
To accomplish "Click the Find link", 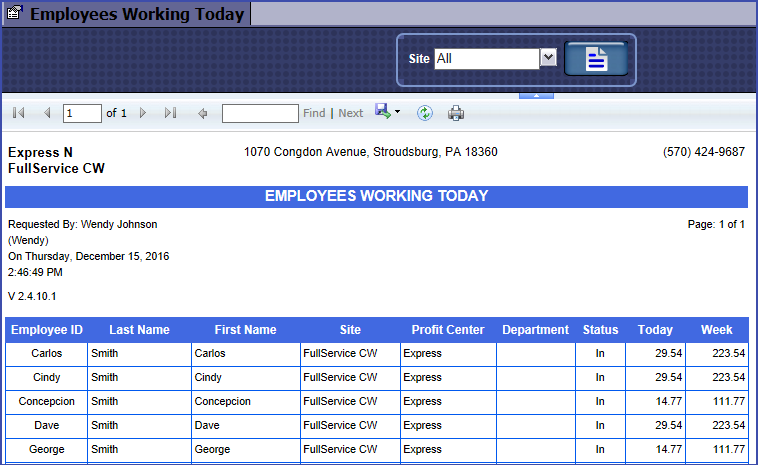I will coord(314,114).
